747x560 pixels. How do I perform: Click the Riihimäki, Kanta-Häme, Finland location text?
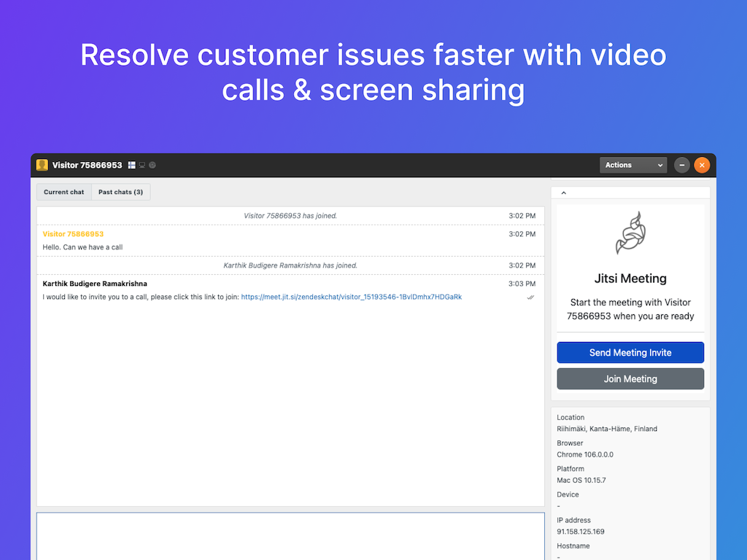click(x=607, y=429)
